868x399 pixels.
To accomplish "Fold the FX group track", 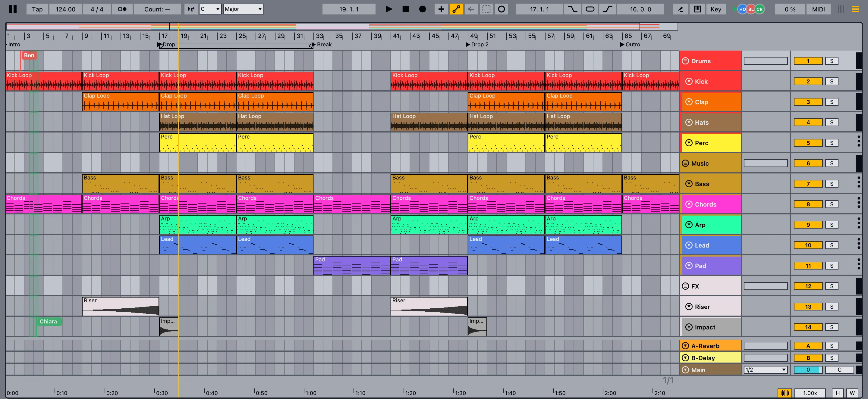I will pos(685,286).
